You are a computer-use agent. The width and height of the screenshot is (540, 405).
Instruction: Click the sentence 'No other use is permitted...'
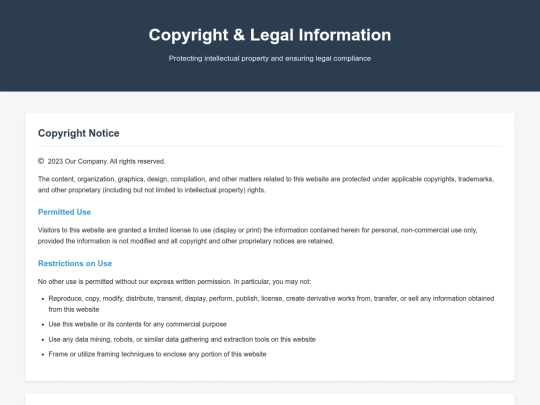pos(174,282)
